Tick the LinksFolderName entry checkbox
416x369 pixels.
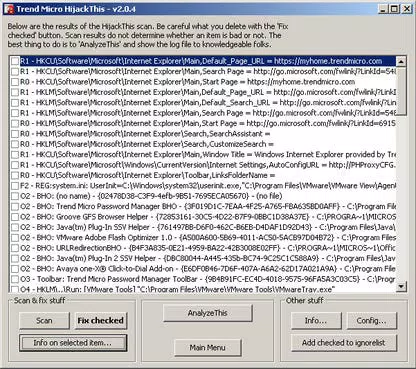coord(15,175)
